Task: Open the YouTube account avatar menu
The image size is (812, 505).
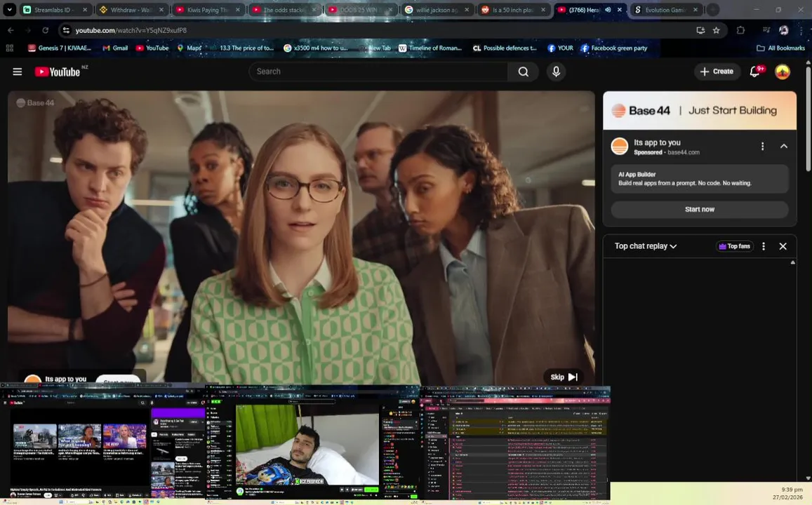Action: coord(782,72)
